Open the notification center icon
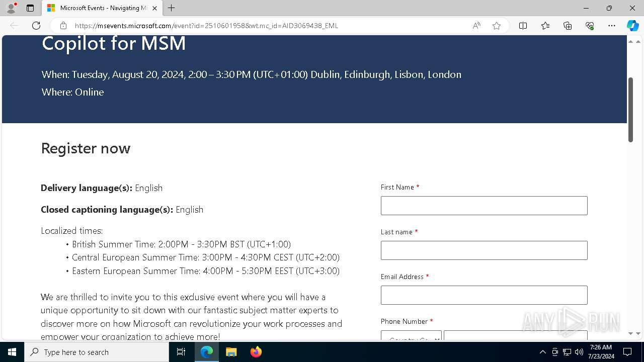The image size is (644, 362). click(x=627, y=352)
